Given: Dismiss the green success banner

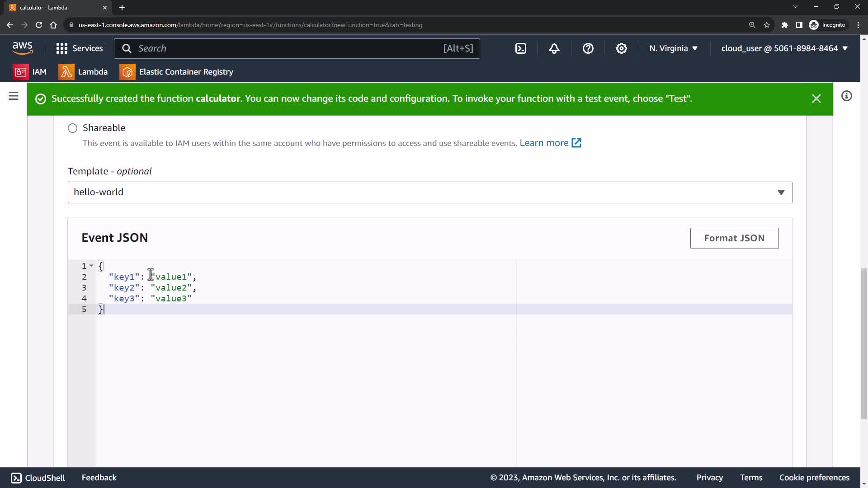Looking at the screenshot, I should (816, 99).
